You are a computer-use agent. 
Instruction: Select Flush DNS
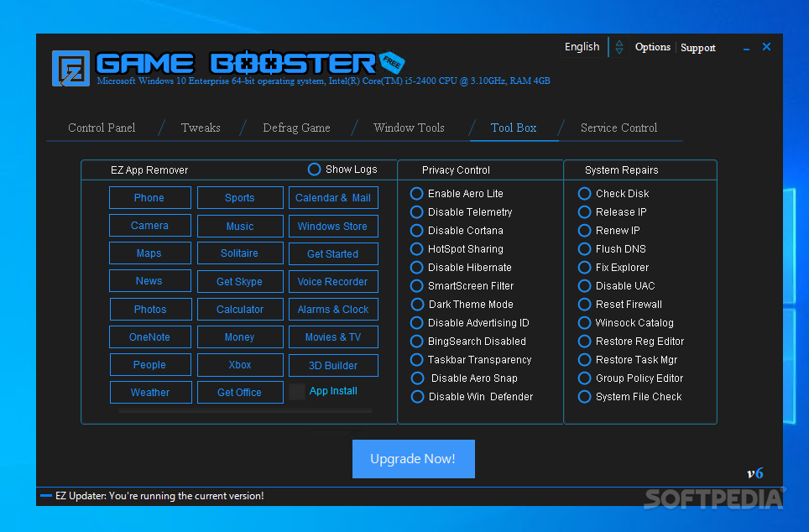pos(584,248)
